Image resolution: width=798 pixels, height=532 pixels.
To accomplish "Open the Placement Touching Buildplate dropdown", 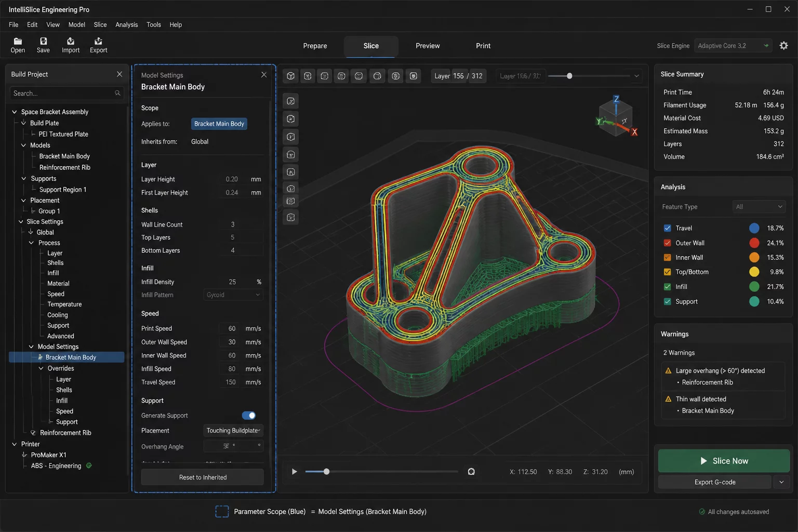I will pyautogui.click(x=233, y=431).
